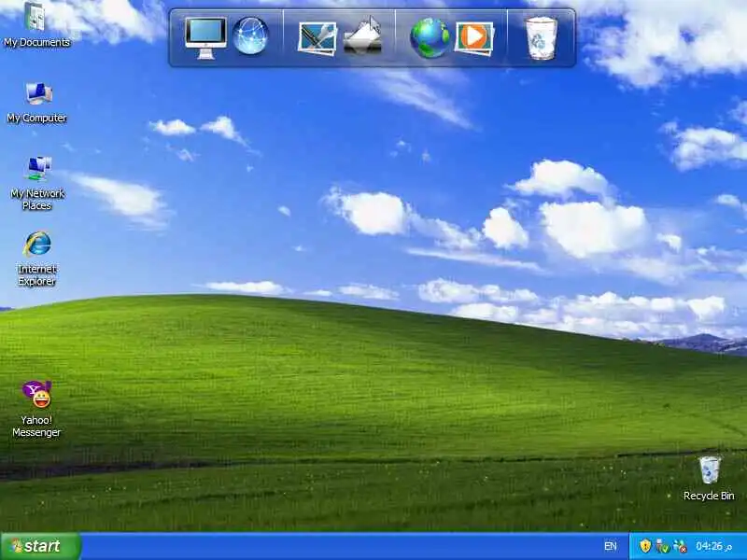Select the My Network Places desktop icon
This screenshot has height=560, width=747.
37,183
